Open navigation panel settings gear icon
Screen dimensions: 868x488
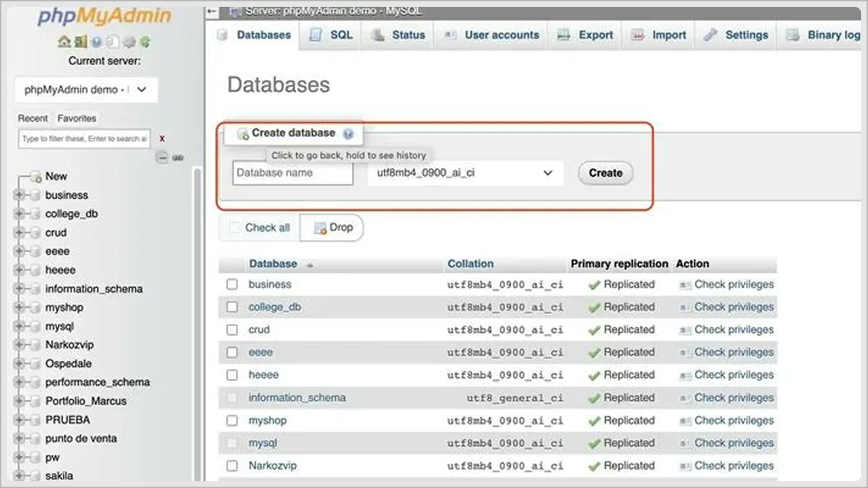(129, 41)
